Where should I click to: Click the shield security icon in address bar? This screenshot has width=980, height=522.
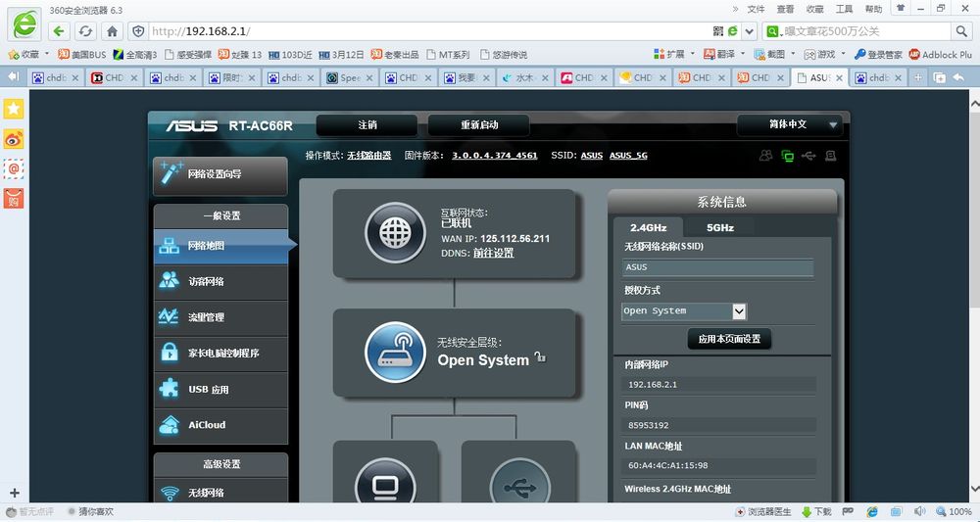tap(139, 31)
